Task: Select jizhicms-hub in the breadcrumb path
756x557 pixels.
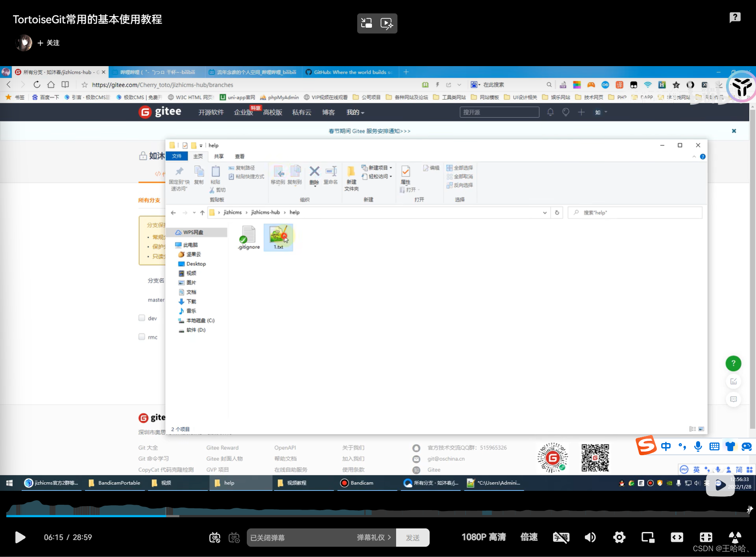Action: click(265, 213)
